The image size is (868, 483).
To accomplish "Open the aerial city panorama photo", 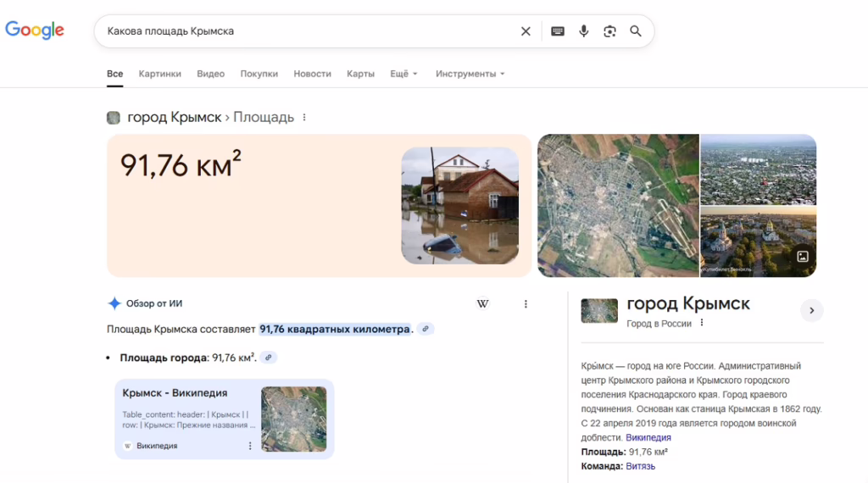I will coord(759,169).
